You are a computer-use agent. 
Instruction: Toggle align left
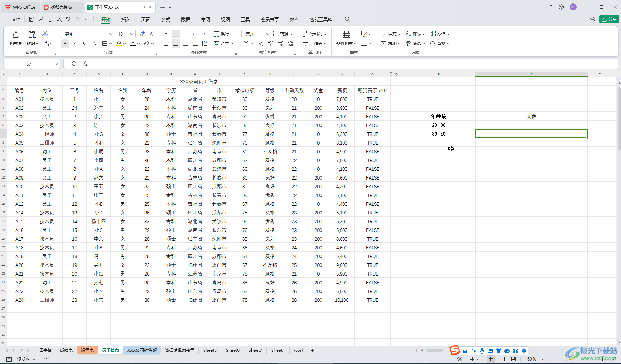(166, 44)
